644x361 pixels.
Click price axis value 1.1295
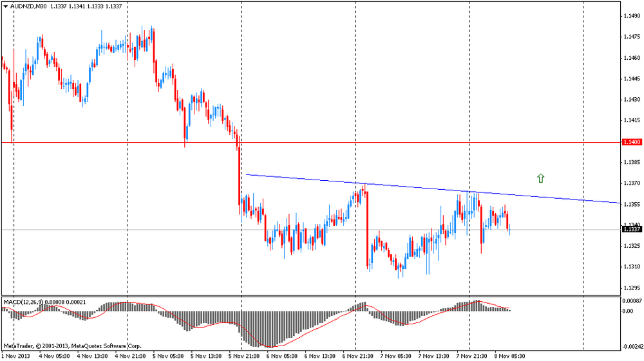click(x=632, y=288)
